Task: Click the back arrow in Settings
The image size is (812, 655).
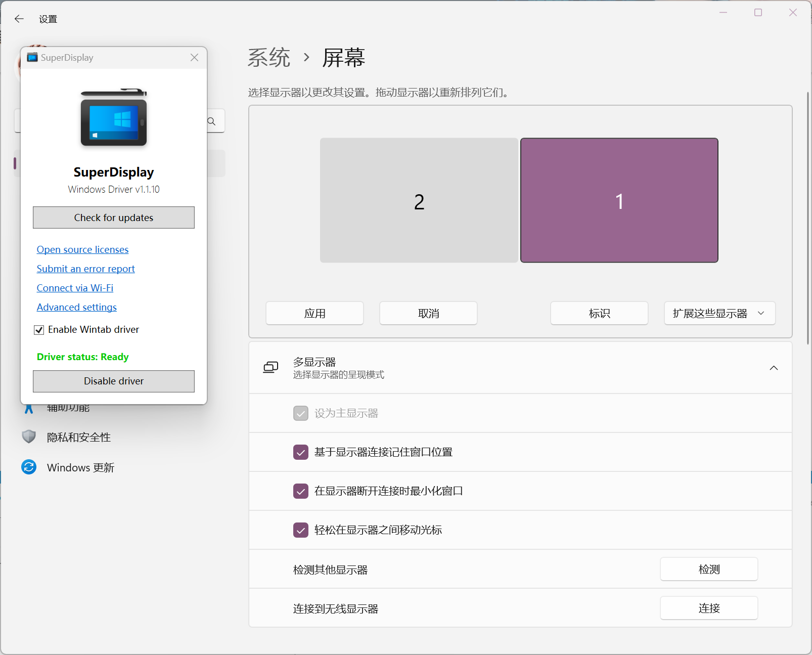Action: [x=19, y=19]
